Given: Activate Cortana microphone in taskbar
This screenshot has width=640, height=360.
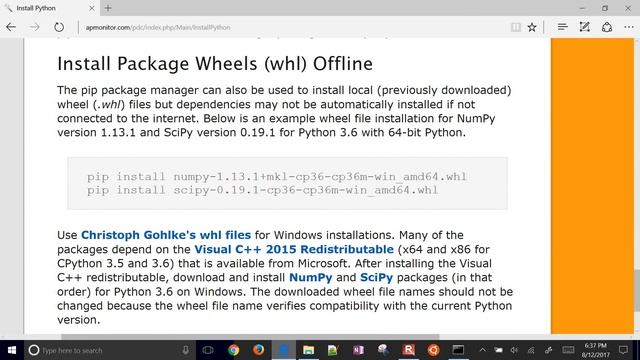Looking at the screenshot, I should pos(186,350).
